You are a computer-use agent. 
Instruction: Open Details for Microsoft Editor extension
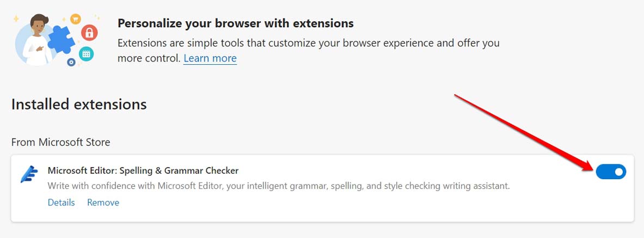pyautogui.click(x=61, y=203)
